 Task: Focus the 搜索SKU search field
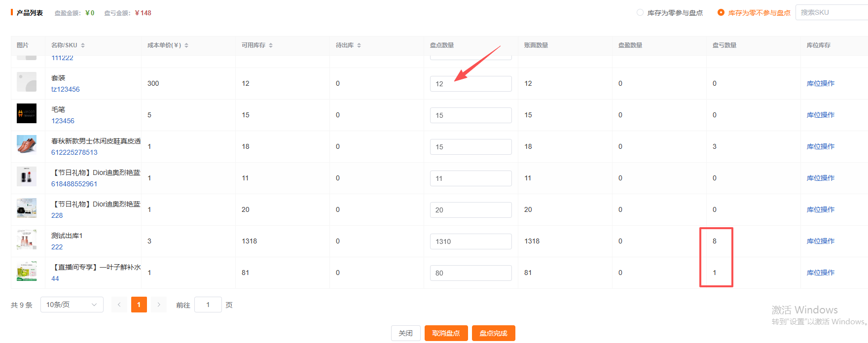point(831,12)
